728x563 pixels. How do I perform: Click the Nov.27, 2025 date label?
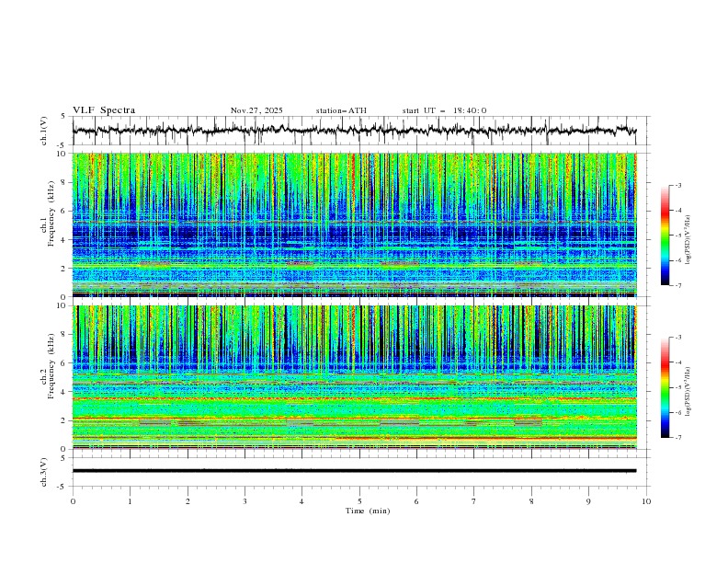(256, 110)
